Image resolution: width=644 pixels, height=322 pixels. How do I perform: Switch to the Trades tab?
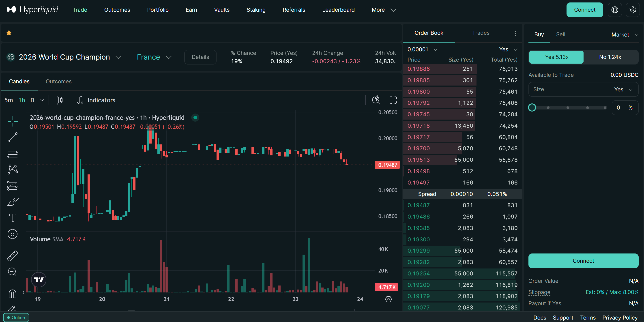[481, 33]
